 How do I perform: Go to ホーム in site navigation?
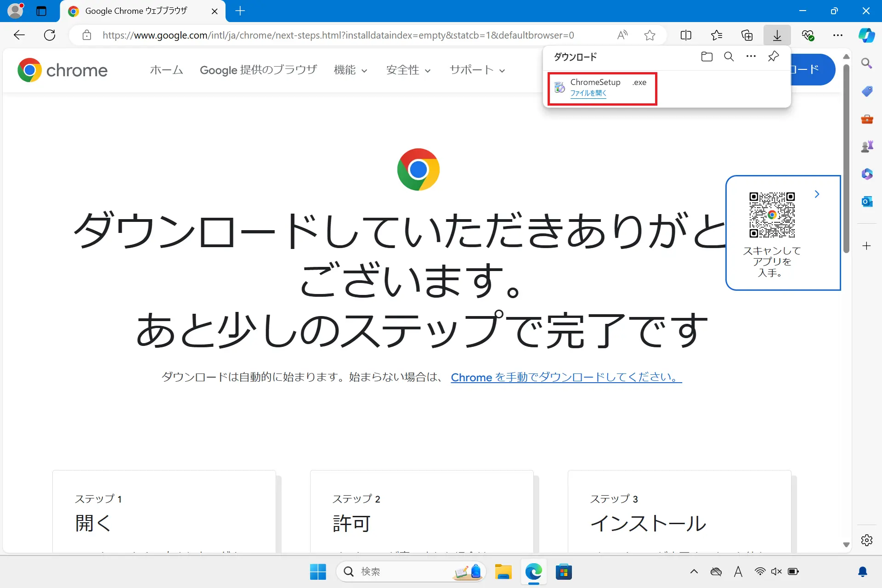(x=166, y=70)
